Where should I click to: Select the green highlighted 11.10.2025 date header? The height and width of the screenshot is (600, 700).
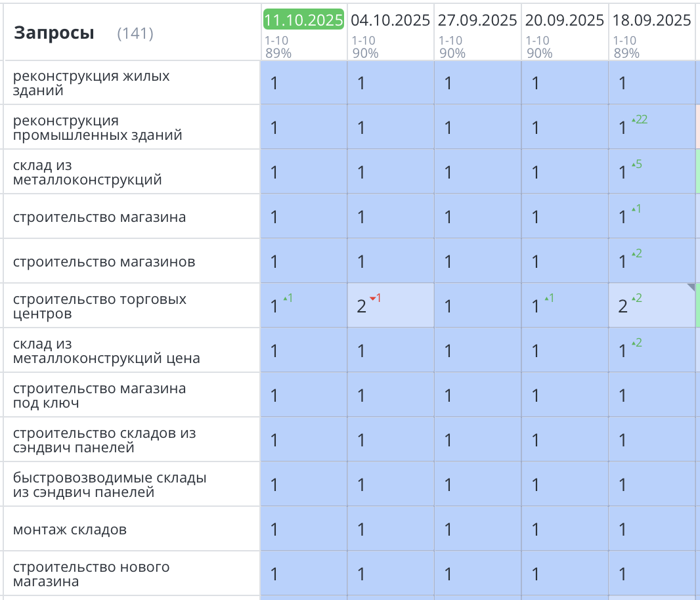(303, 20)
